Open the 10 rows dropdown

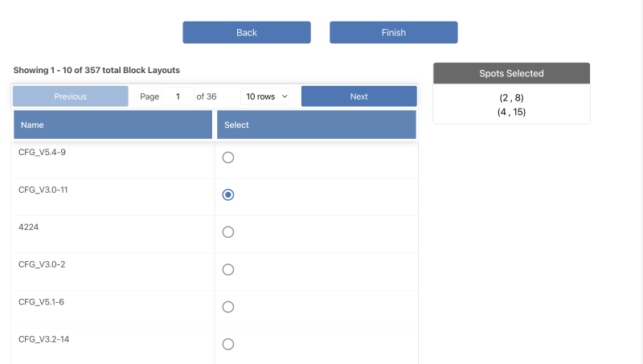click(266, 96)
